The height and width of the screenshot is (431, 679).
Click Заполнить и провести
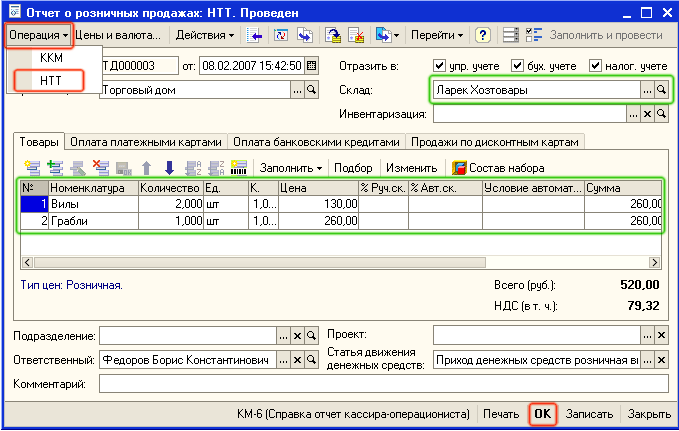point(606,35)
